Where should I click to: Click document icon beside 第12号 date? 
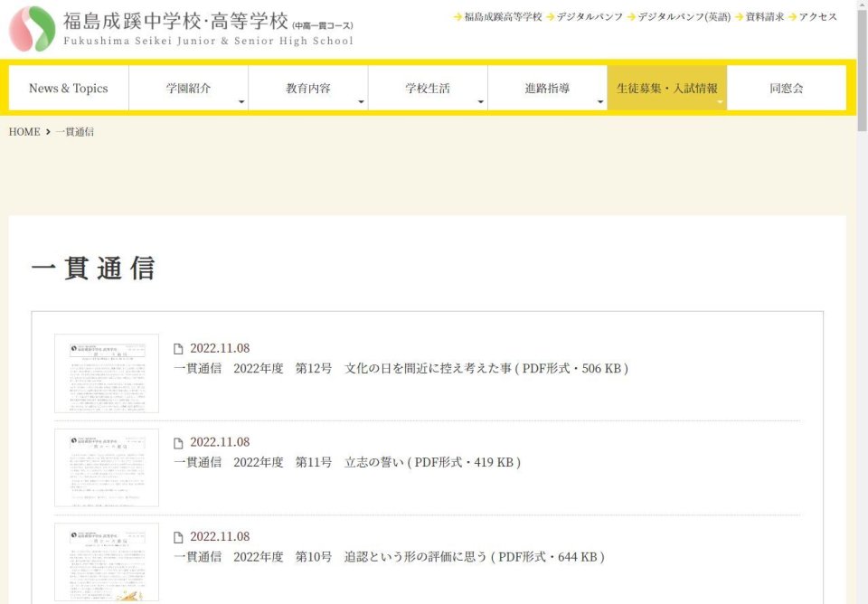[x=178, y=349]
